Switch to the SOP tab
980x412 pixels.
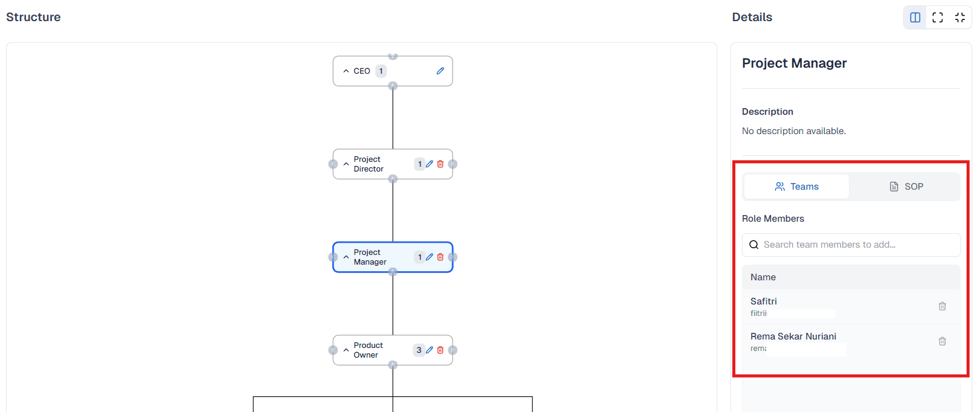(x=906, y=186)
